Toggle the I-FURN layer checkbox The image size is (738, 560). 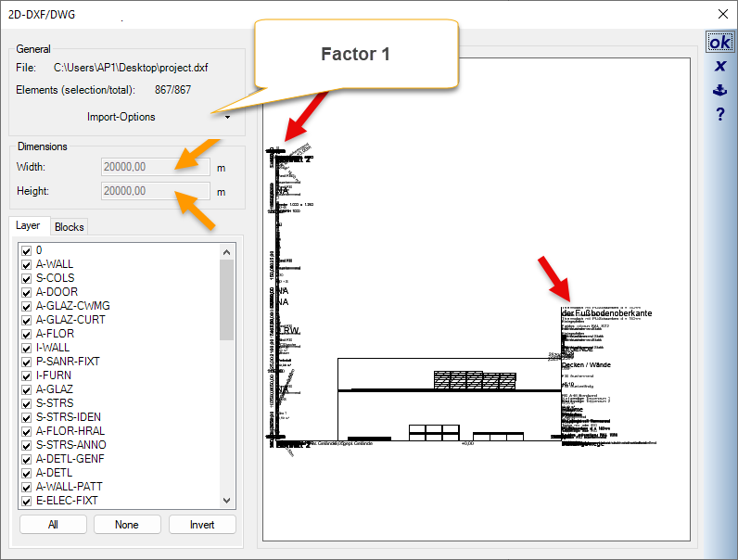[x=26, y=375]
